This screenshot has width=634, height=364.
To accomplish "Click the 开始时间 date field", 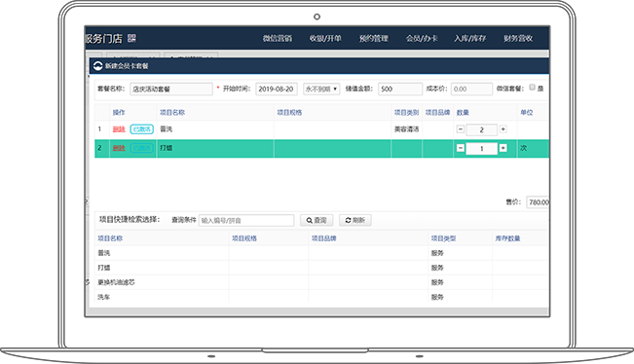I will (277, 89).
